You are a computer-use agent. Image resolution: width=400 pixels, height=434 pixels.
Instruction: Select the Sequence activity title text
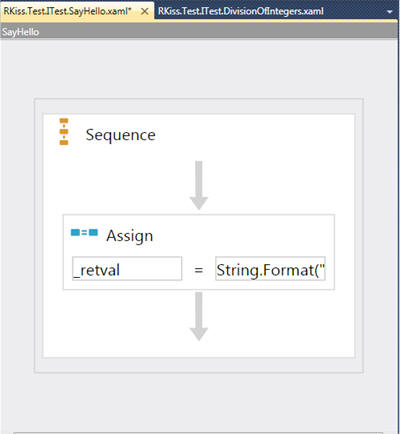[121, 135]
